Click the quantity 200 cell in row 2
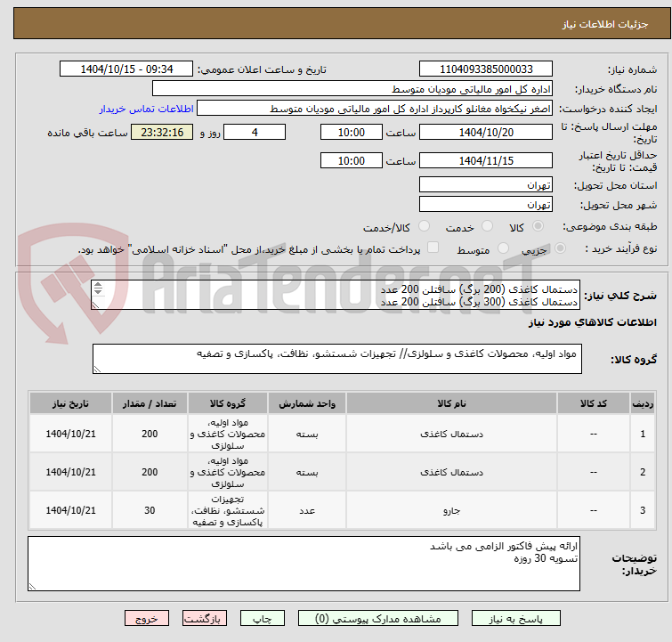The width and height of the screenshot is (672, 642). point(150,472)
